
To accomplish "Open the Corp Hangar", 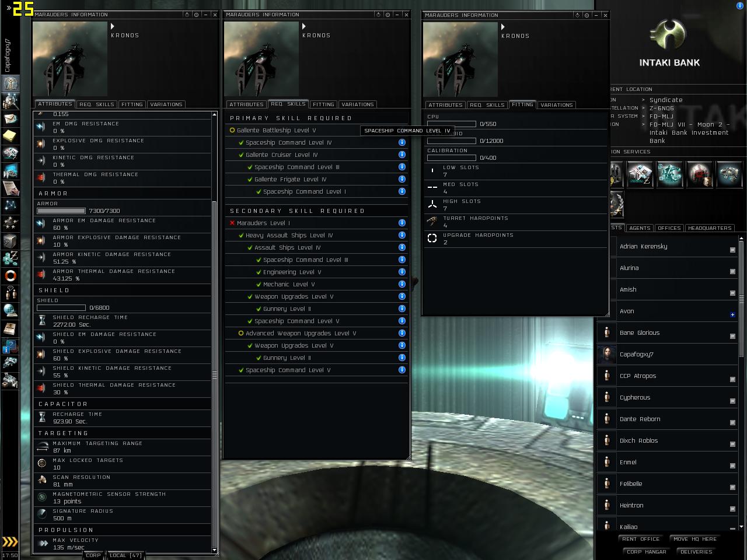I will [647, 552].
